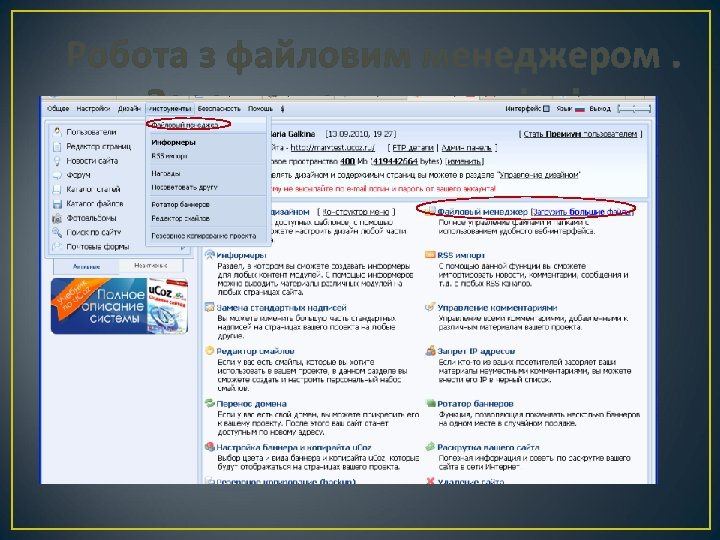Select Форум text in the sidebar menu
This screenshot has width=720, height=540.
pos(79,175)
